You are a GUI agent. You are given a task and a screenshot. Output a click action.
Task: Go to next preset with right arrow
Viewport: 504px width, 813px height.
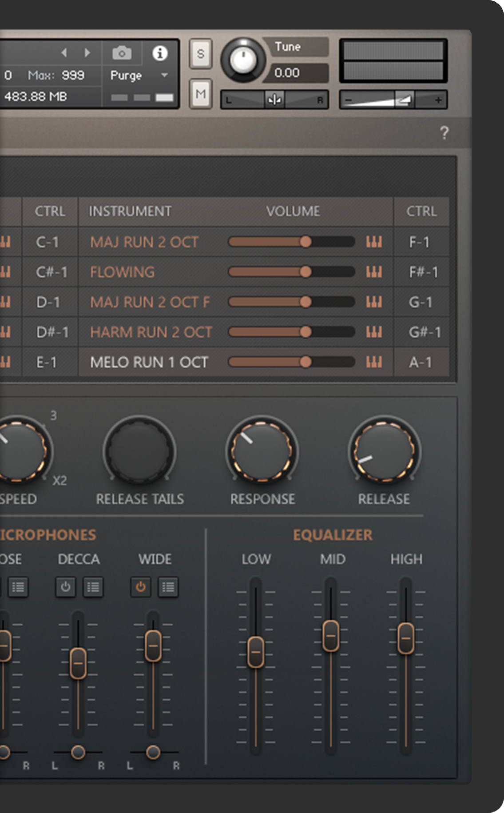pyautogui.click(x=87, y=53)
